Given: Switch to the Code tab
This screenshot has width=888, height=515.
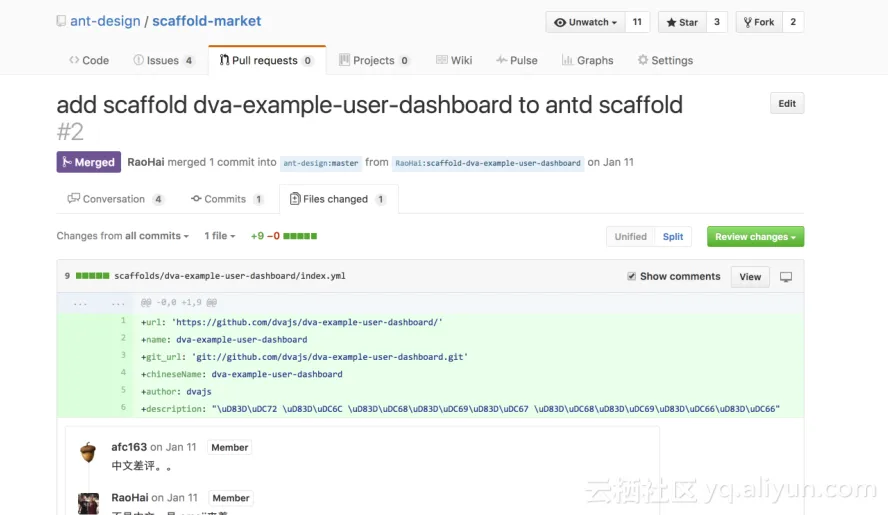Looking at the screenshot, I should [x=89, y=60].
